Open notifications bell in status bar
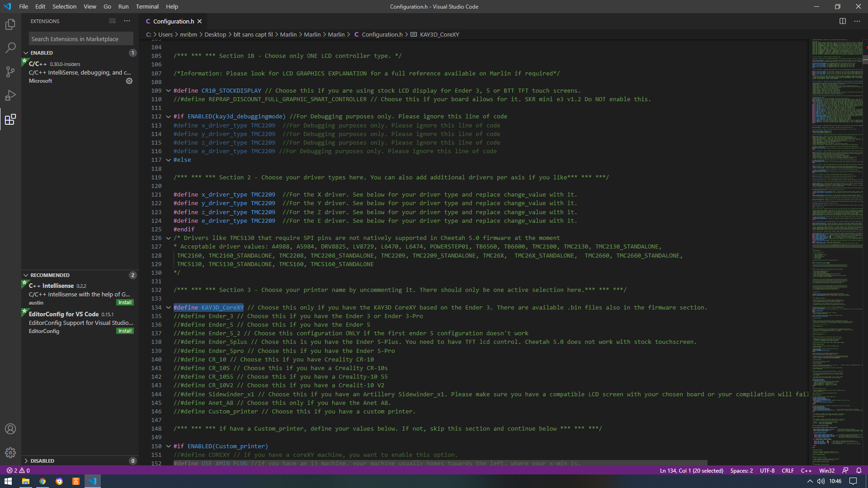This screenshot has height=488, width=868. coord(859,470)
